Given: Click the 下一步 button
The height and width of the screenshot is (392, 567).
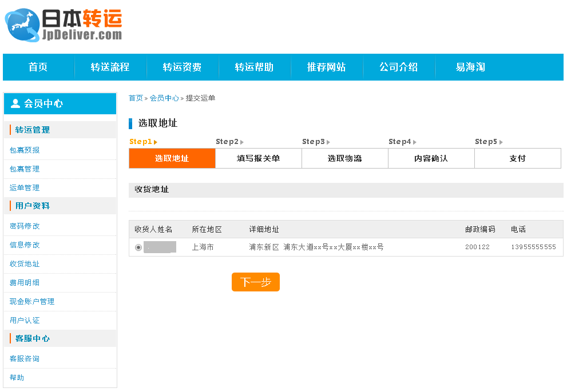Looking at the screenshot, I should [255, 282].
